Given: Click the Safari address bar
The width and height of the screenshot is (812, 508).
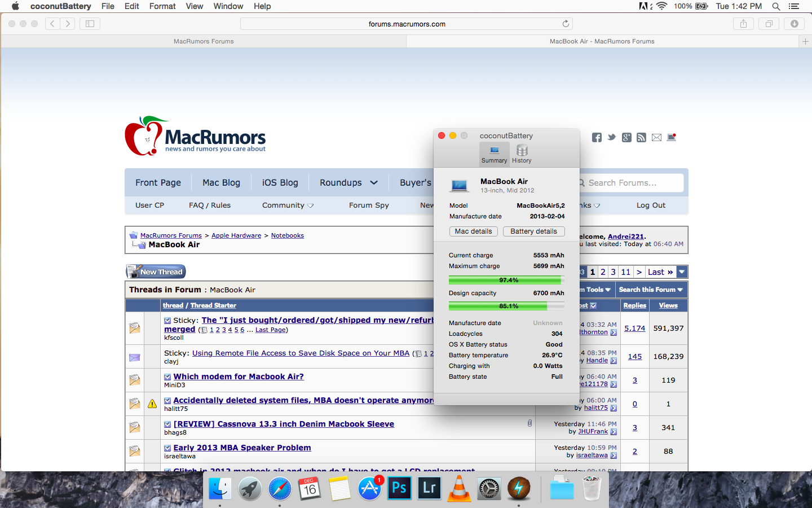Looking at the screenshot, I should coord(407,24).
